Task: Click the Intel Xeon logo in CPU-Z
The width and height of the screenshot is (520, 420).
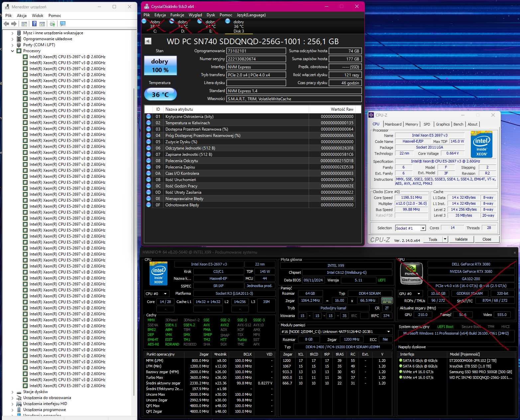Action: point(481,144)
